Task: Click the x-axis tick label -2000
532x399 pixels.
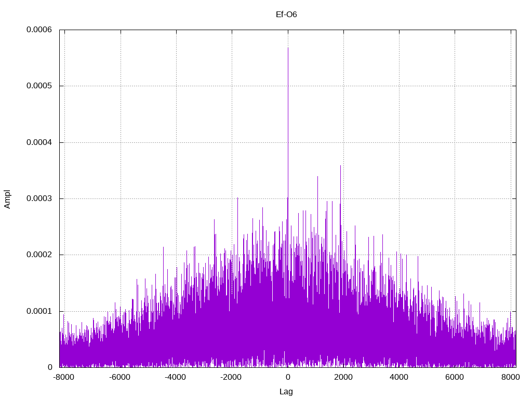Action: tap(231, 377)
